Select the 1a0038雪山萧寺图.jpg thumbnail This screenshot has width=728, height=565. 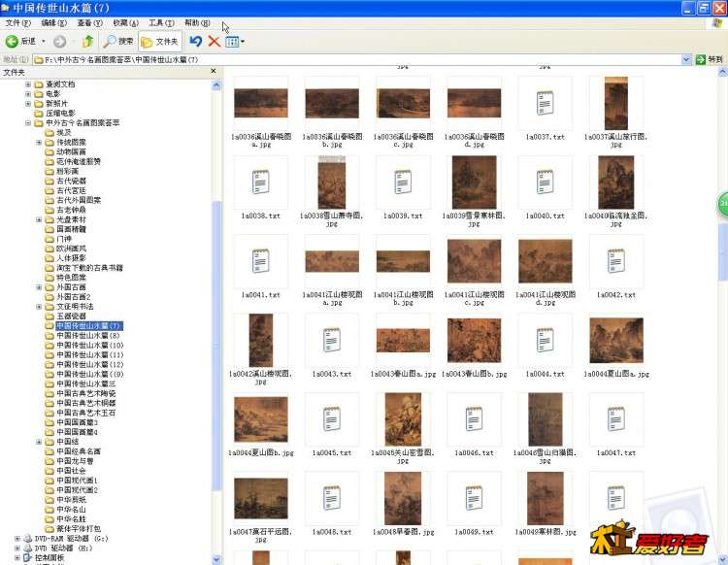332,182
